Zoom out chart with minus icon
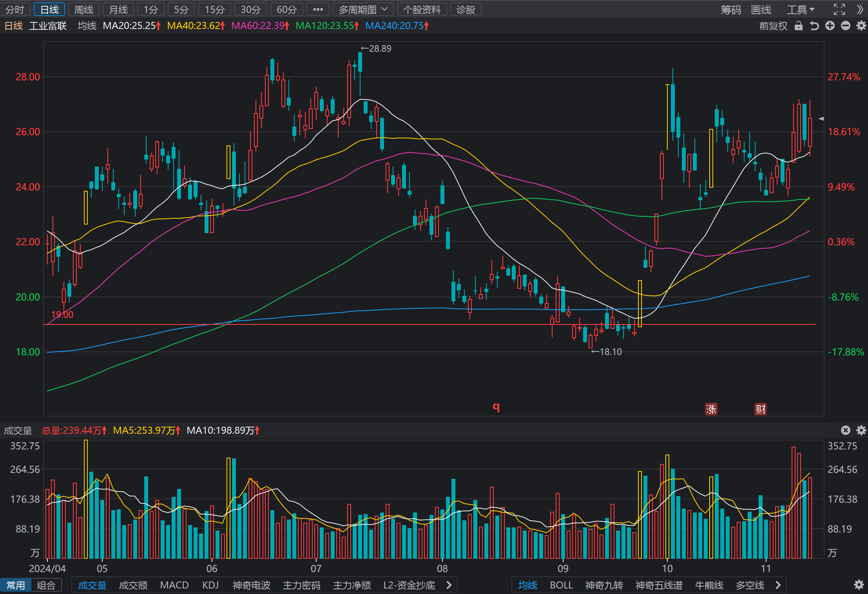868x594 pixels. (846, 26)
